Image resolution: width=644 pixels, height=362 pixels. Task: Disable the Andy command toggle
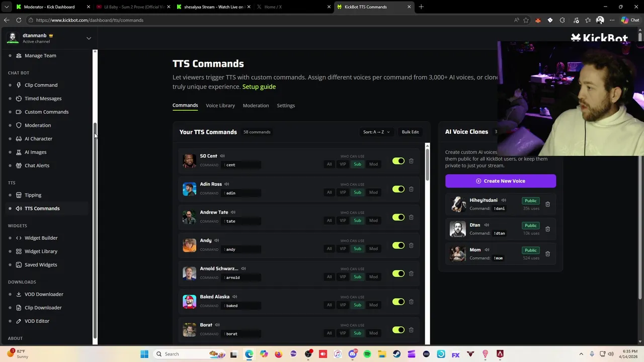tap(398, 245)
